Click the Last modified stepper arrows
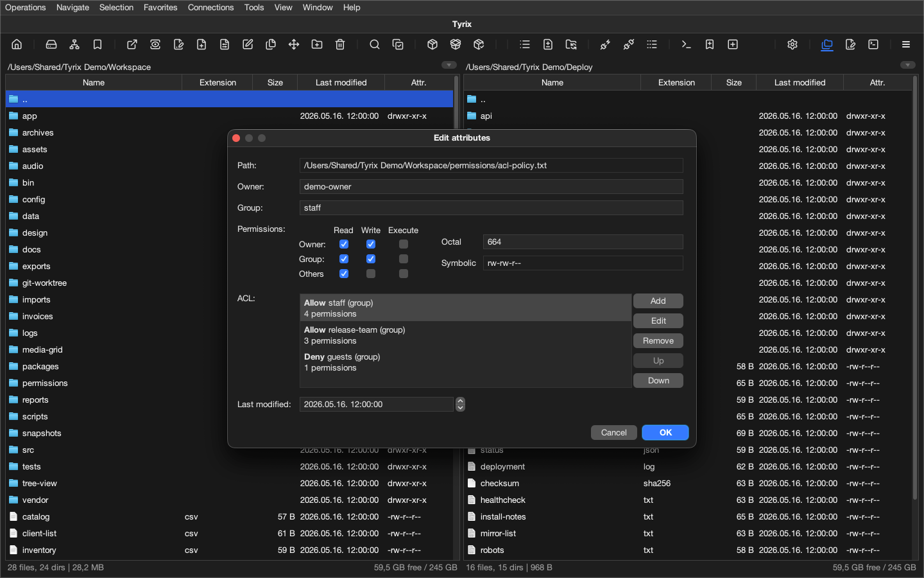Image resolution: width=924 pixels, height=578 pixels. pyautogui.click(x=460, y=404)
